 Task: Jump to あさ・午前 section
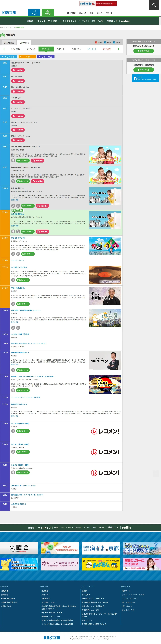[9, 57]
